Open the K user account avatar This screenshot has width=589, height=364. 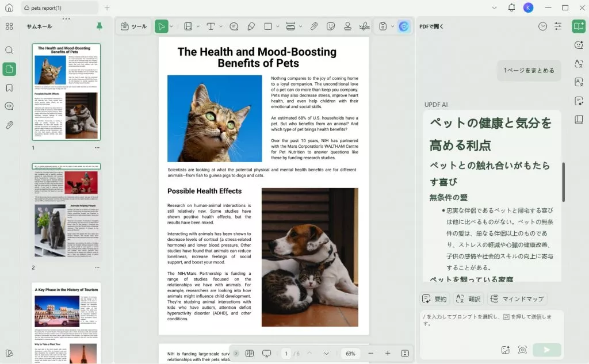(x=528, y=7)
